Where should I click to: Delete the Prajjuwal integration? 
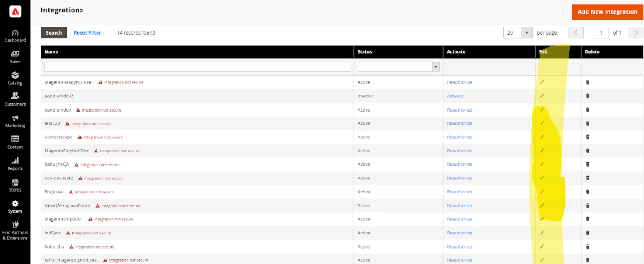588,192
